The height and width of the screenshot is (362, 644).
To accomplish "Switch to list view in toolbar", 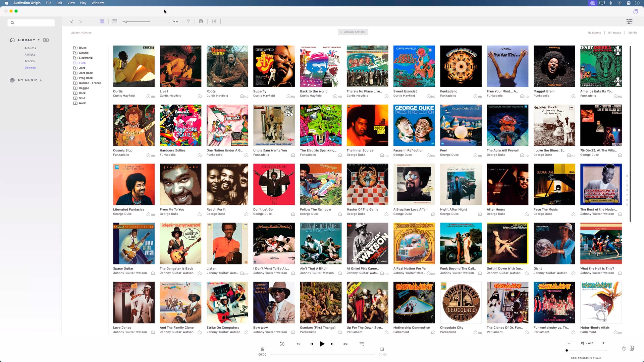I will [115, 21].
